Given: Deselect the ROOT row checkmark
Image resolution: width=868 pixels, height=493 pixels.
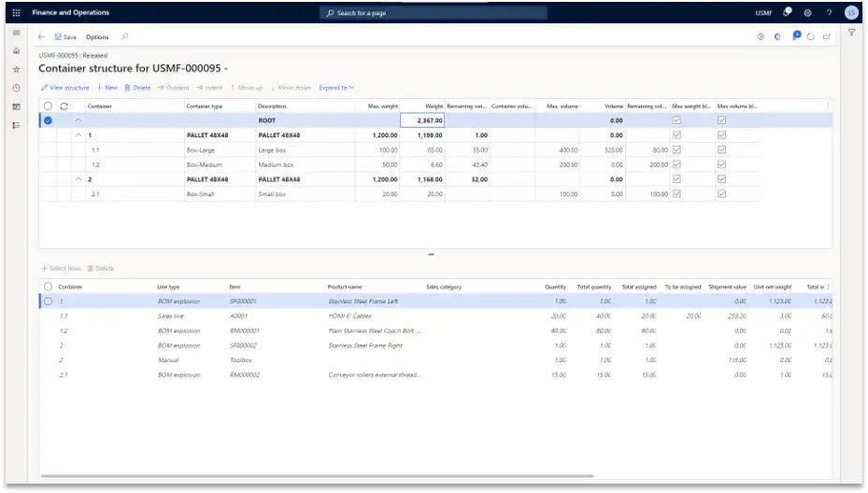Looking at the screenshot, I should tap(49, 120).
